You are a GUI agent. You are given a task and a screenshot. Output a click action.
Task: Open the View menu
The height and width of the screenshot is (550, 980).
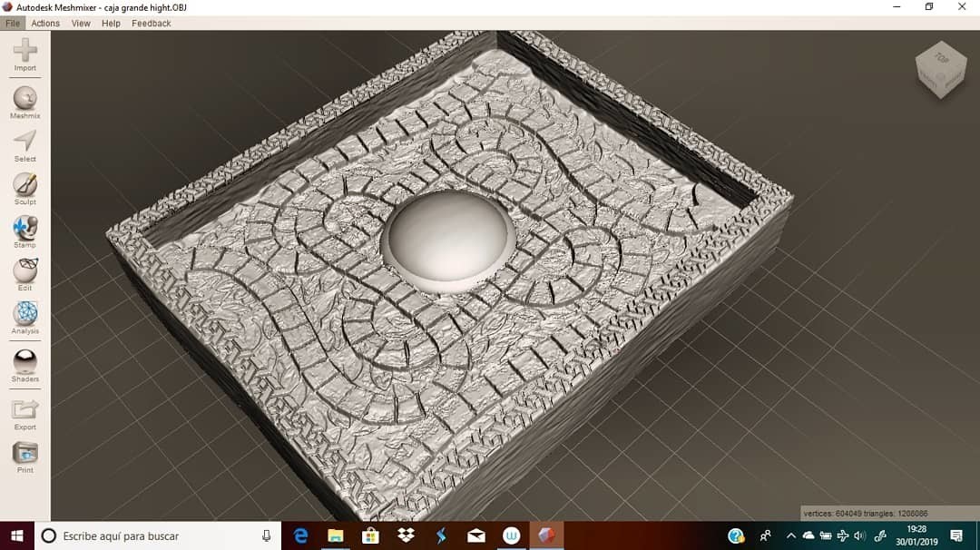pos(81,23)
